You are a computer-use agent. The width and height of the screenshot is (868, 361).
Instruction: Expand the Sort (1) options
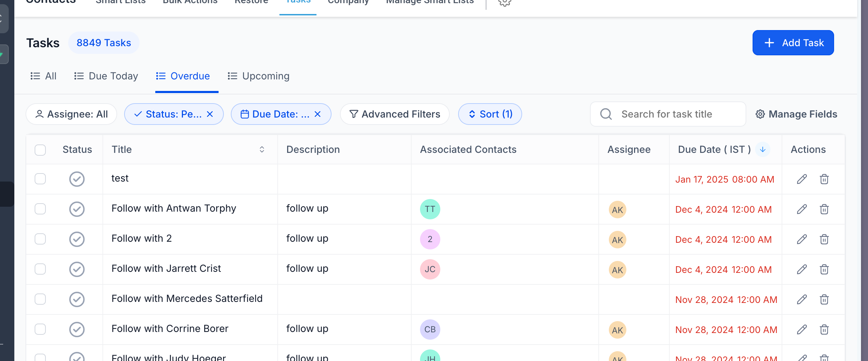(x=490, y=114)
